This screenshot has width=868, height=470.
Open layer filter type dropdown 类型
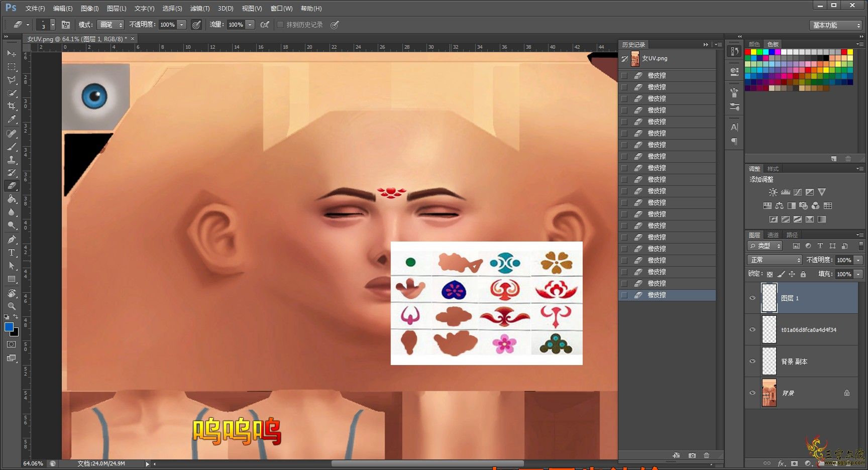(765, 246)
